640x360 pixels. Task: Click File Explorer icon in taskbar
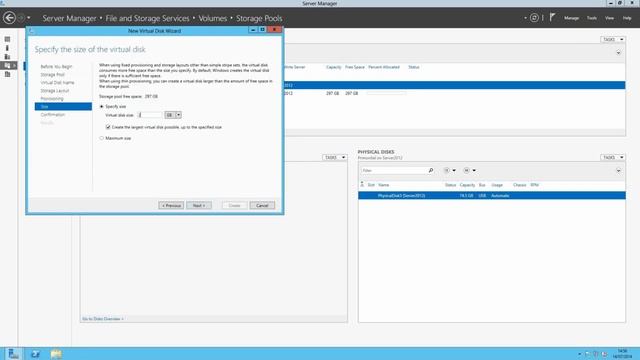[x=56, y=353]
